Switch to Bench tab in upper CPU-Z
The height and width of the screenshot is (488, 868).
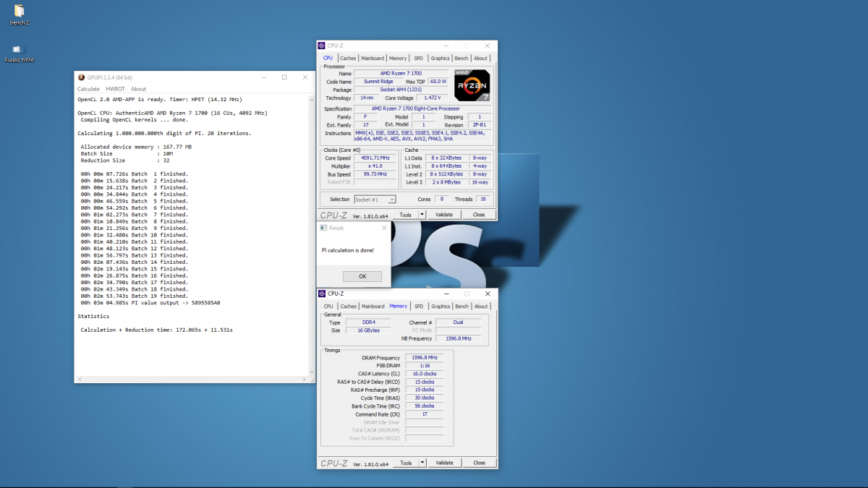[x=461, y=59]
